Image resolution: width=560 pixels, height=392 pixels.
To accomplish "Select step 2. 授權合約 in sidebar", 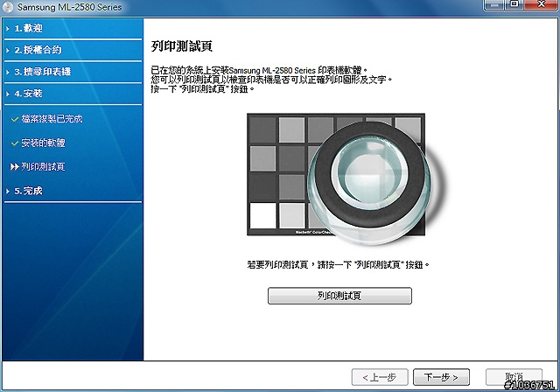I will 38,50.
